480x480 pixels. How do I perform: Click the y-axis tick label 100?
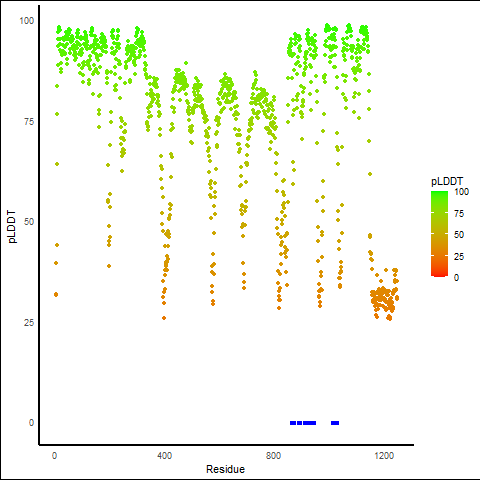pos(27,21)
